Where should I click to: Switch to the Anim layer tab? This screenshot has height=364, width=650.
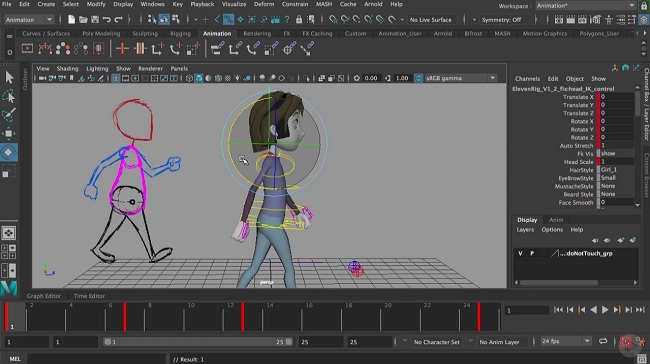pos(556,220)
